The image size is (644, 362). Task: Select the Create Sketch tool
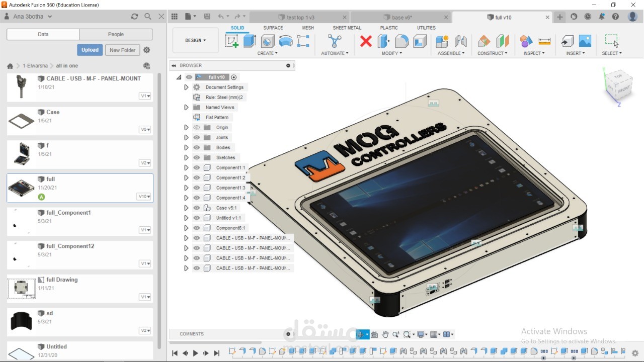tap(232, 41)
